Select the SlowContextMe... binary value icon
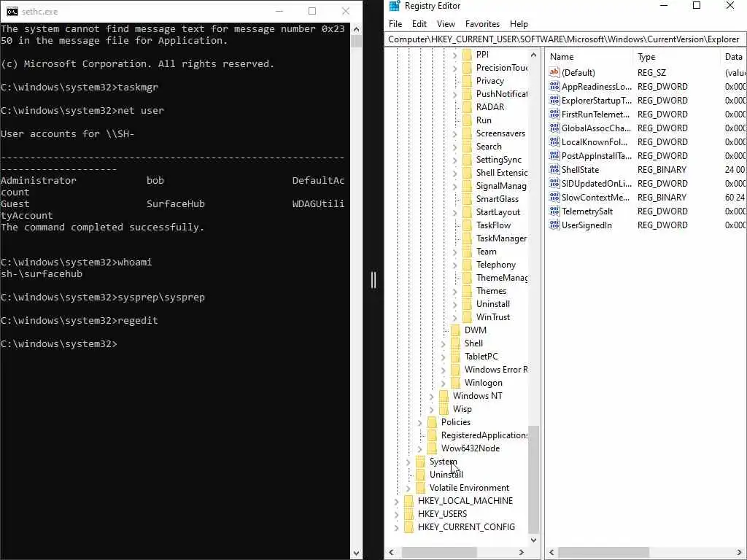Screen dimensions: 747x560 (554, 197)
